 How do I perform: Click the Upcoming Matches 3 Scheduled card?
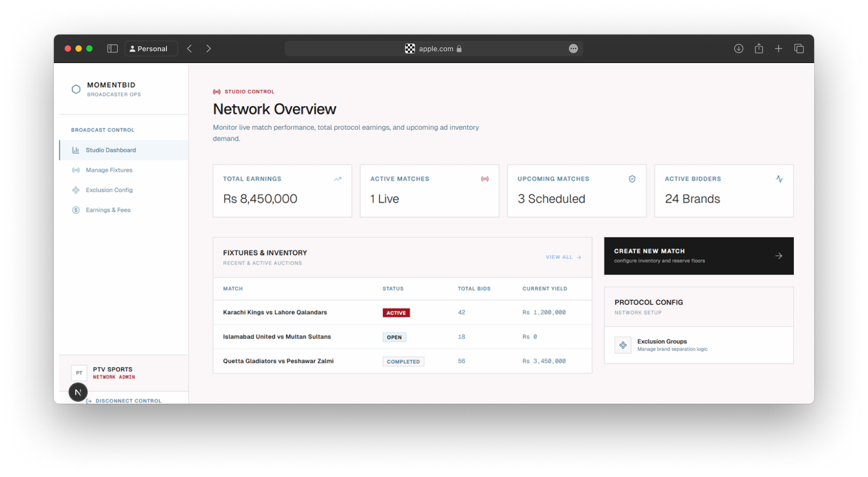tap(577, 191)
